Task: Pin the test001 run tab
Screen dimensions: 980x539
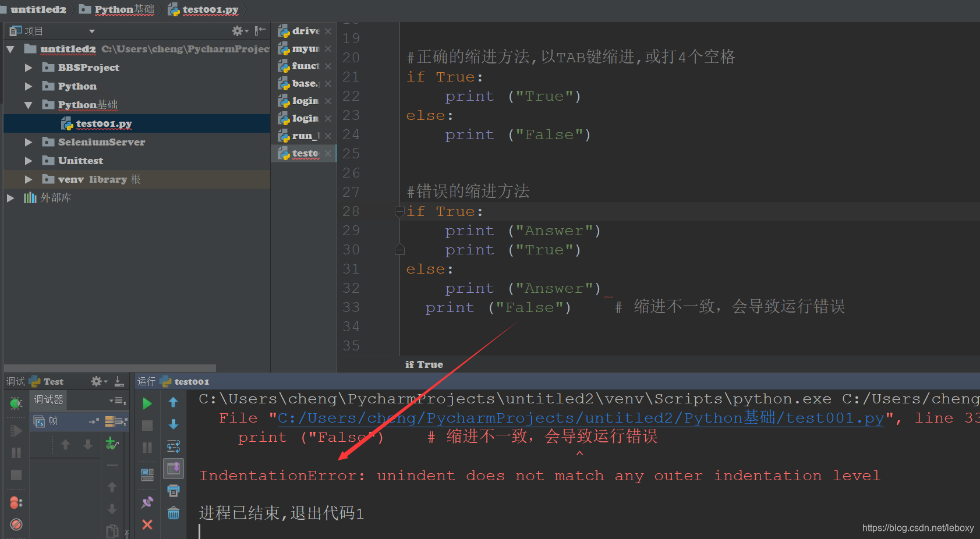Action: (x=147, y=502)
